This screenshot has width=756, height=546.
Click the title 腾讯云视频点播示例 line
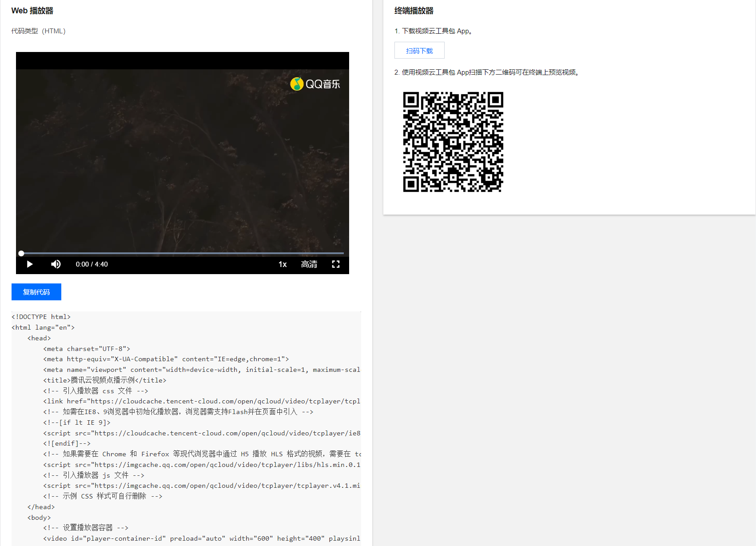coord(105,380)
